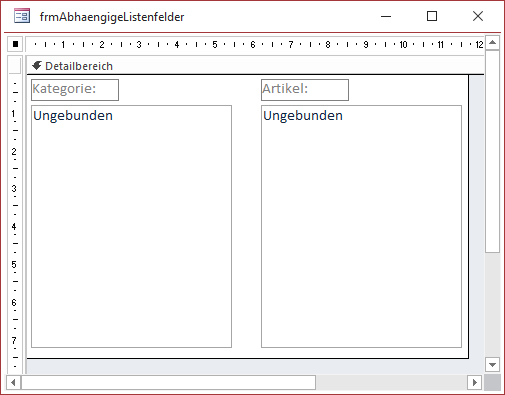Click the form icon in the title bar
Viewport: 505px width, 395px height.
pyautogui.click(x=22, y=16)
